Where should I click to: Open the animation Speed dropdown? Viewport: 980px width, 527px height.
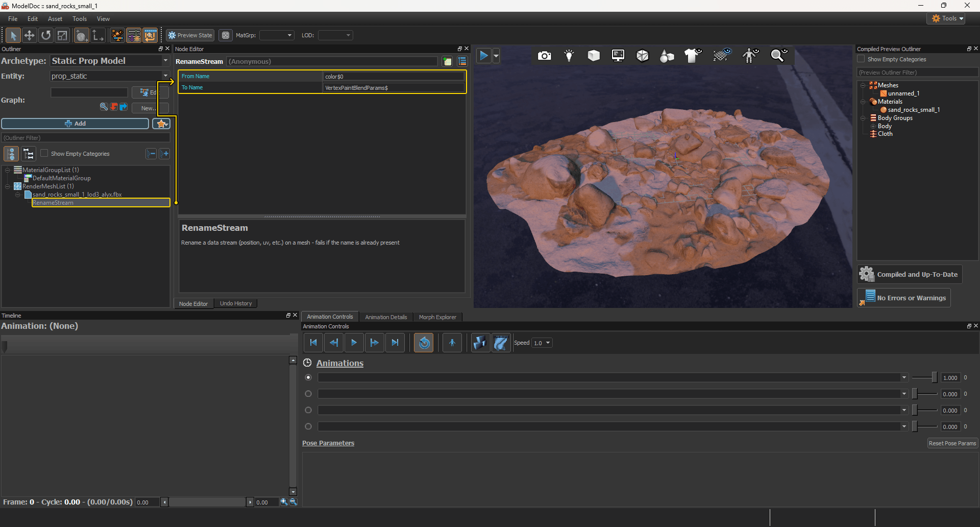tap(542, 343)
